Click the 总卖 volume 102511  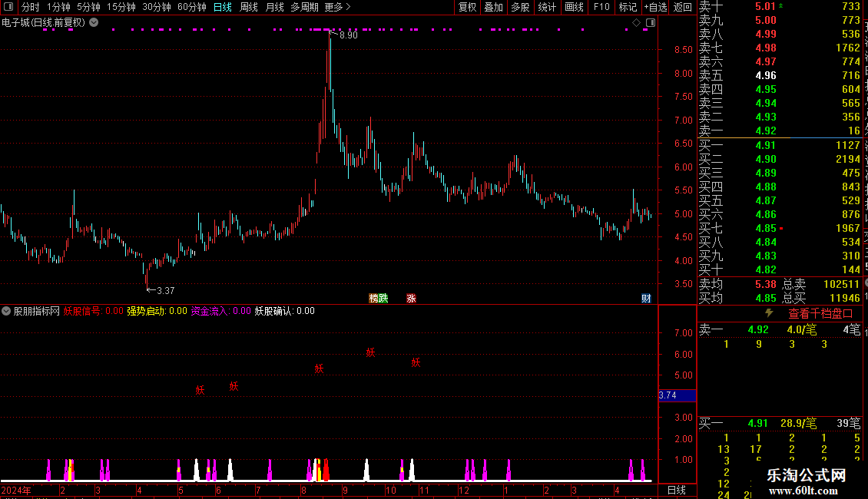pos(841,284)
